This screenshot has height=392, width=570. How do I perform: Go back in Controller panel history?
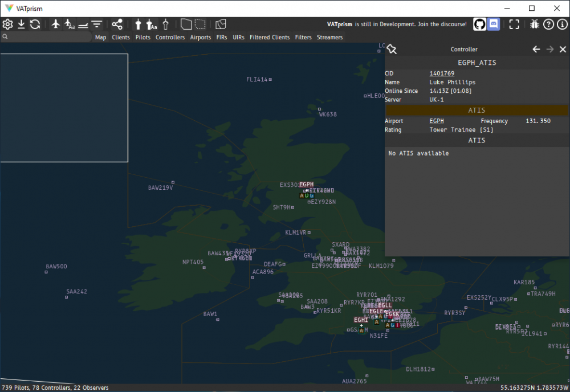point(536,50)
